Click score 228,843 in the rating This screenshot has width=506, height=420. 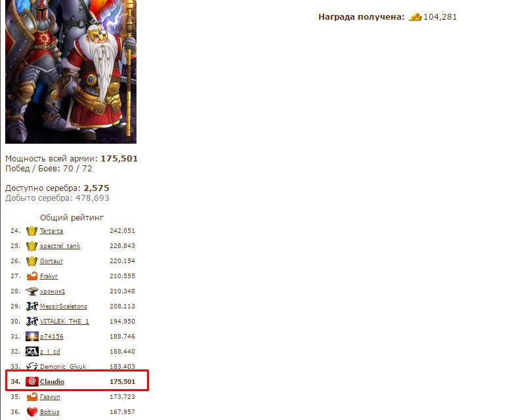[122, 246]
